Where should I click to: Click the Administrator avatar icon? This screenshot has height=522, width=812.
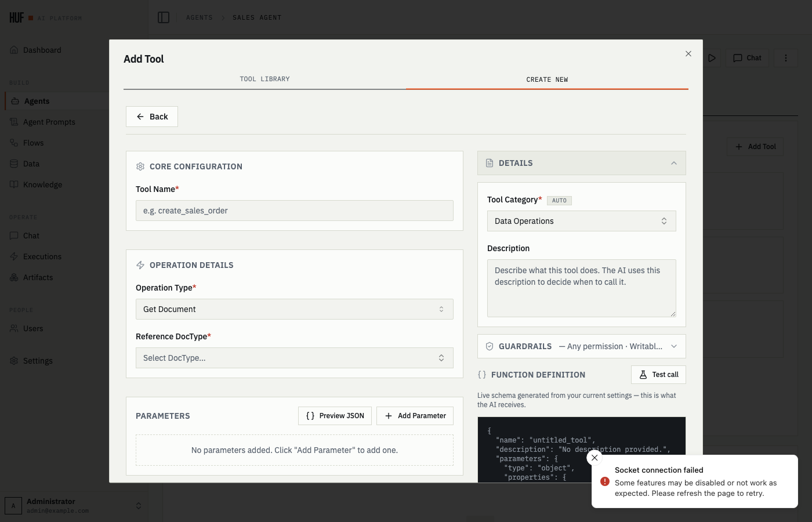click(x=13, y=506)
